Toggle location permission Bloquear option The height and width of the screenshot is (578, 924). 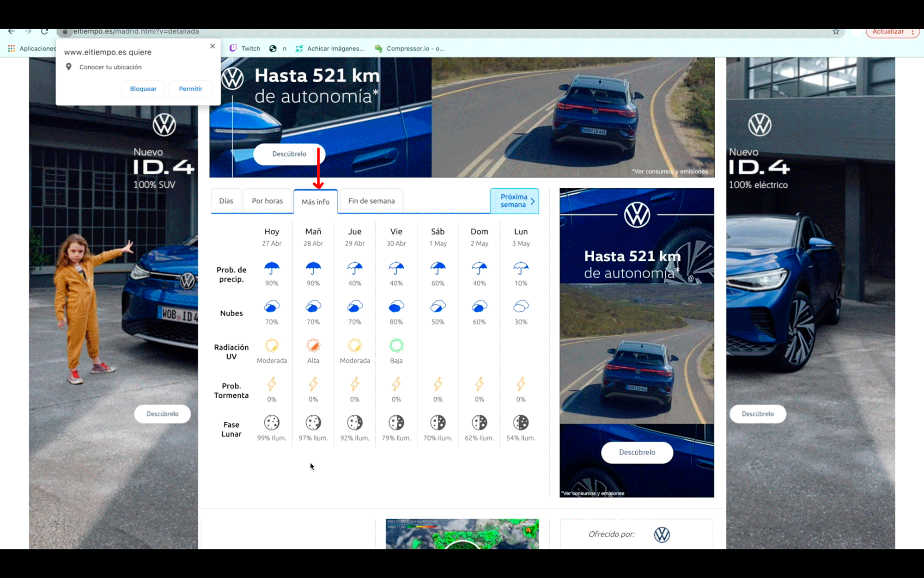coord(143,89)
